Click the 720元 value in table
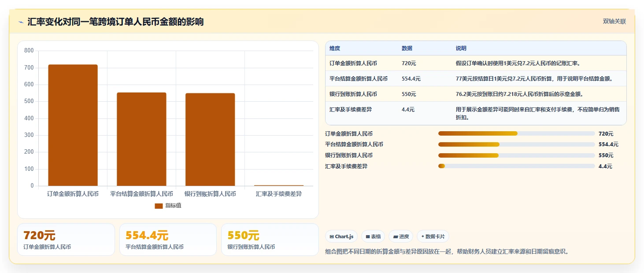Screen dimensions: 644x273 pyautogui.click(x=409, y=63)
